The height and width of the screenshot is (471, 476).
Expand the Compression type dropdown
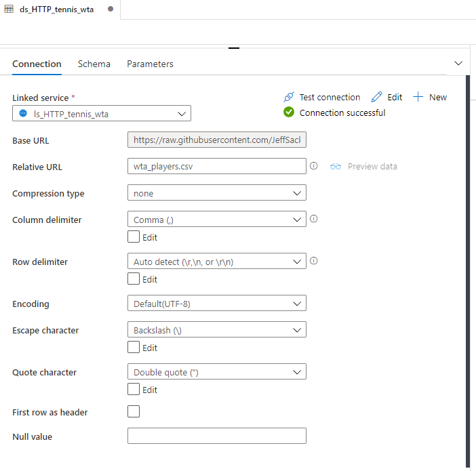click(x=216, y=193)
